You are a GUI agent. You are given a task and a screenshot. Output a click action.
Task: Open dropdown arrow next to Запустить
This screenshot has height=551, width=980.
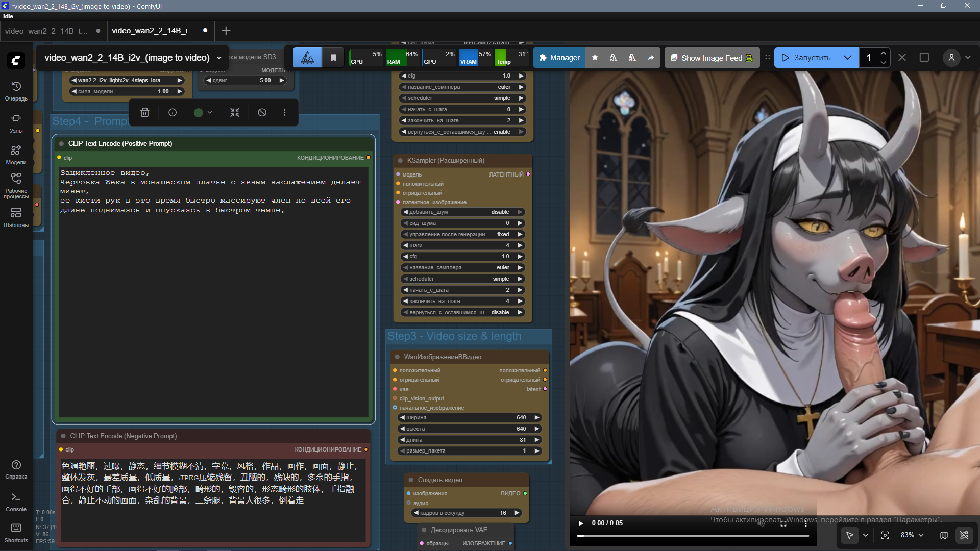click(847, 58)
